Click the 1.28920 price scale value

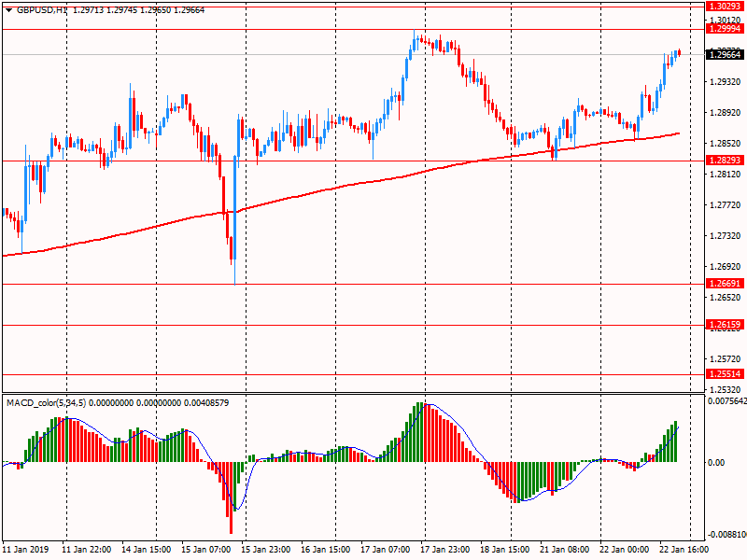pyautogui.click(x=726, y=113)
